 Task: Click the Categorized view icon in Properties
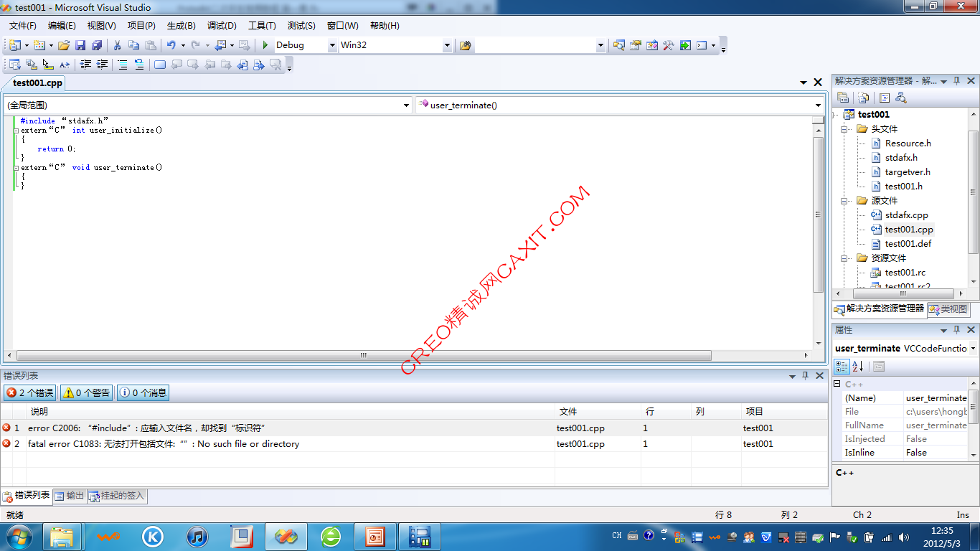point(842,367)
